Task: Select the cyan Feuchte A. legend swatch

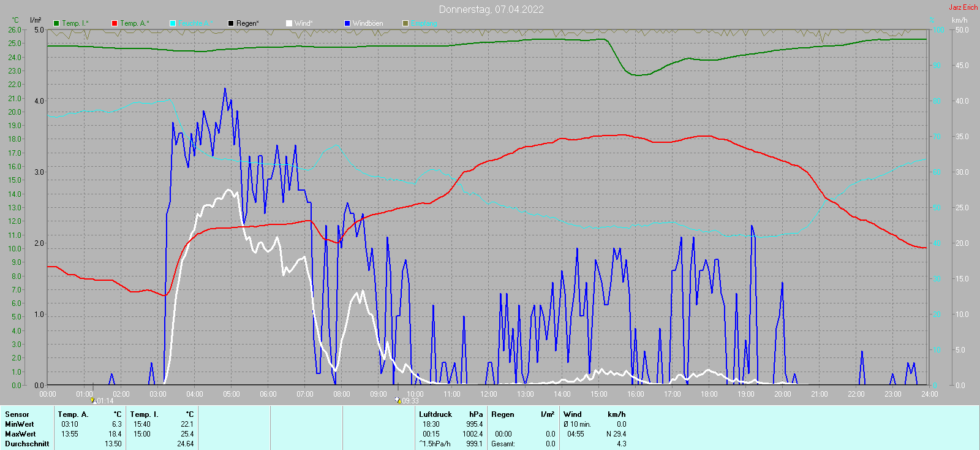Action: (173, 23)
